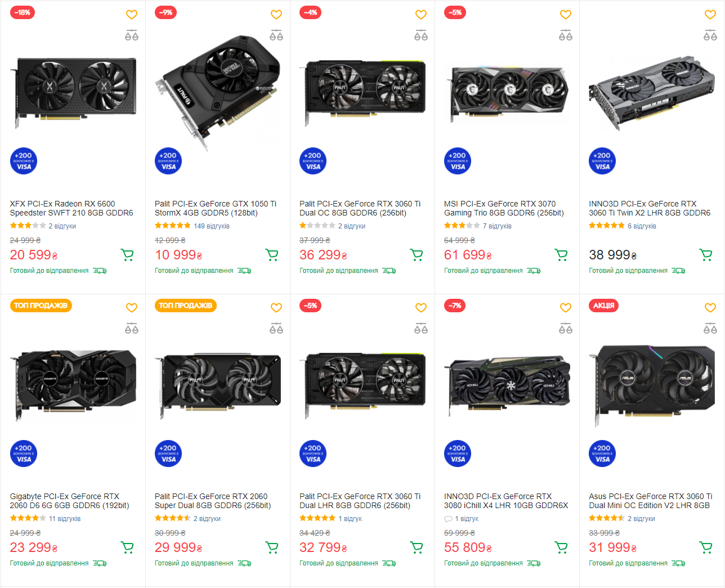The height and width of the screenshot is (588, 725).
Task: Add Asus RTX 3060 Ti to wishlist
Action: point(710,307)
